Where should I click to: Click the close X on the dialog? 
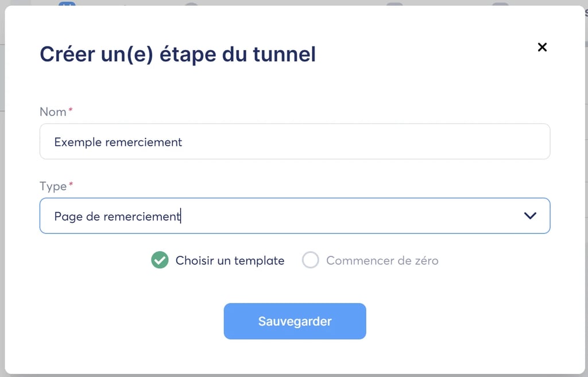click(x=542, y=47)
